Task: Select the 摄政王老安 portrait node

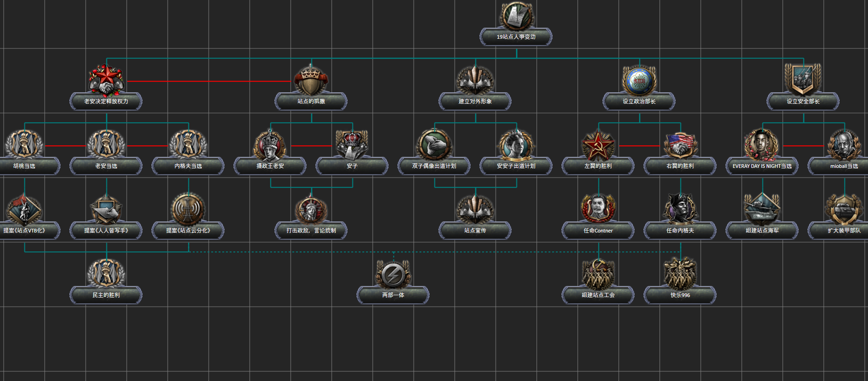Action: pyautogui.click(x=270, y=145)
